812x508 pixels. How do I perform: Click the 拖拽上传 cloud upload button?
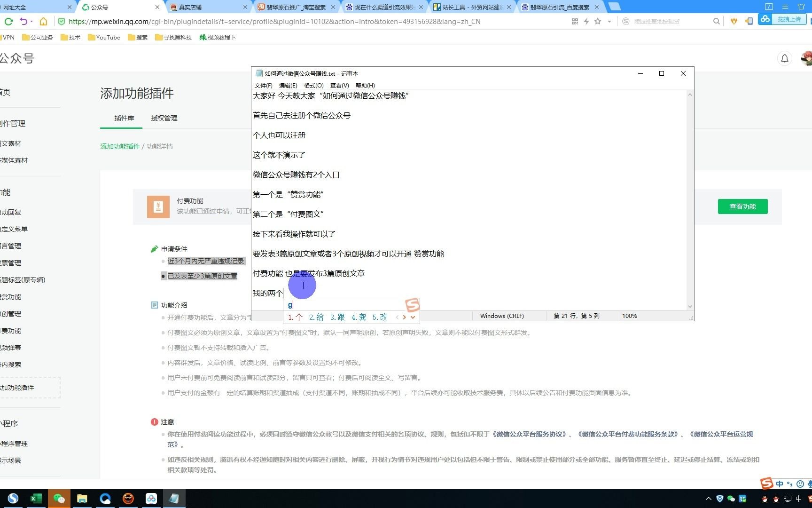(x=783, y=19)
